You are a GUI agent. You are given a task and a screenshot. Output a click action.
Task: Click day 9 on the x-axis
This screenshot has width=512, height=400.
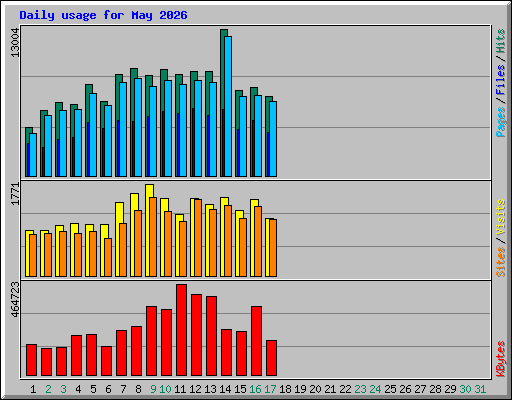pyautogui.click(x=153, y=389)
